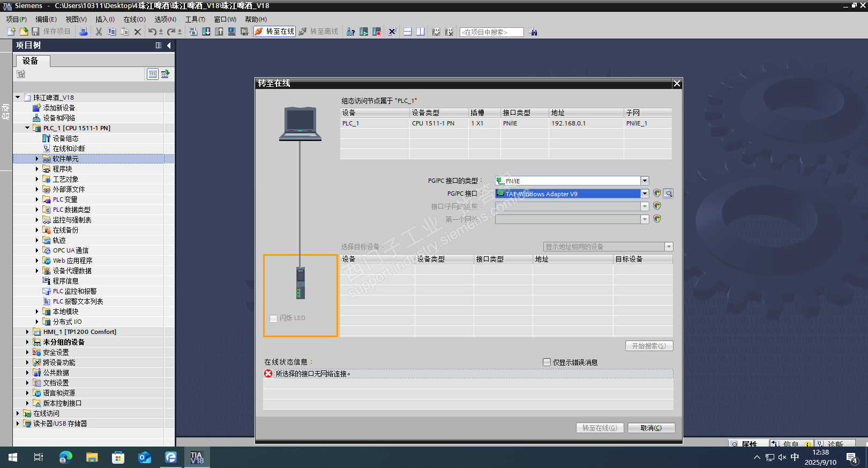Screen dimensions: 868x468
Task: Select the PLC_1 row in access node table
Action: [506, 123]
